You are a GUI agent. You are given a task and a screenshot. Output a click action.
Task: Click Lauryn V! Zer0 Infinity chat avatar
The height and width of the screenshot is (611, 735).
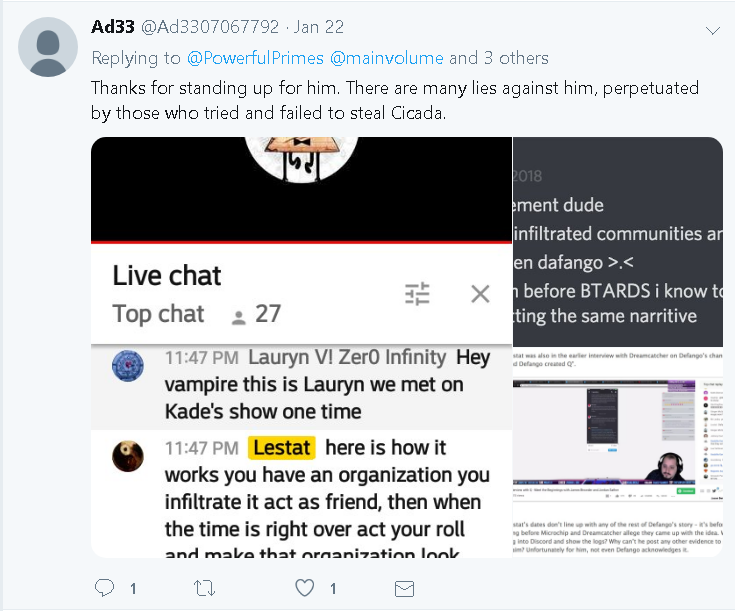(x=128, y=365)
